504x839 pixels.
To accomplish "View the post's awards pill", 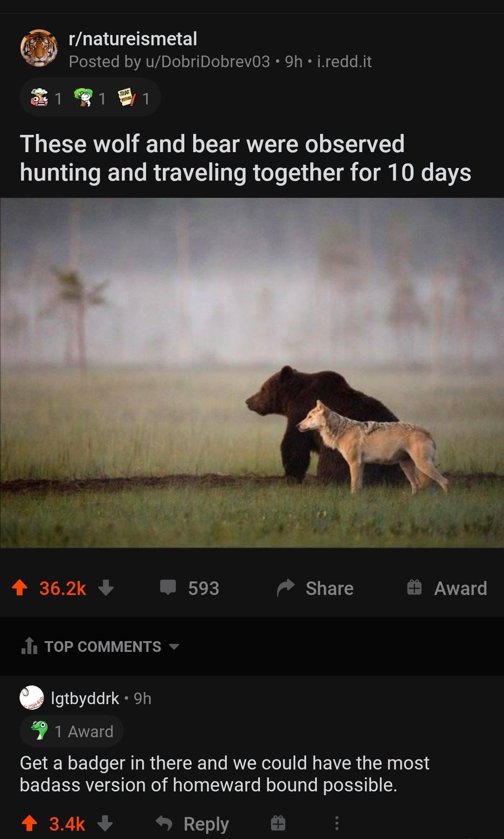I will point(90,98).
